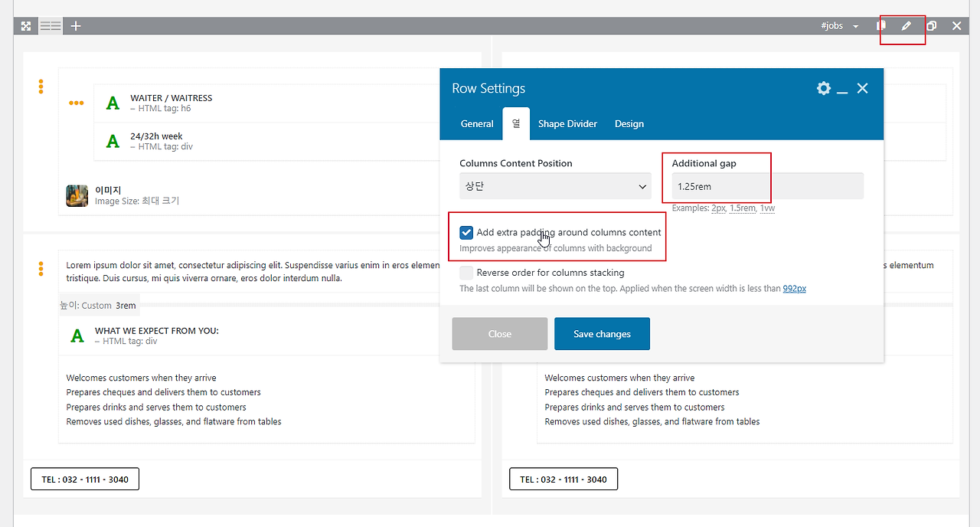Click the 1vw example value
980x527 pixels.
pos(767,208)
